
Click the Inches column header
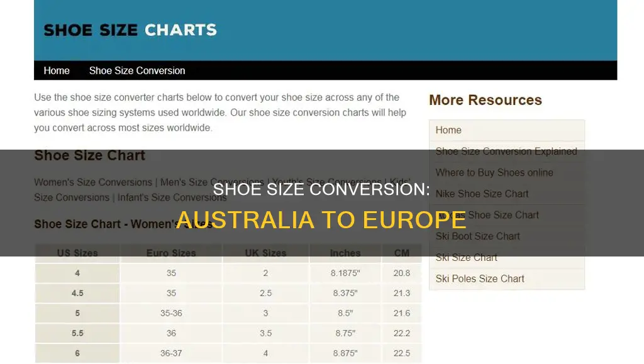[x=345, y=253]
